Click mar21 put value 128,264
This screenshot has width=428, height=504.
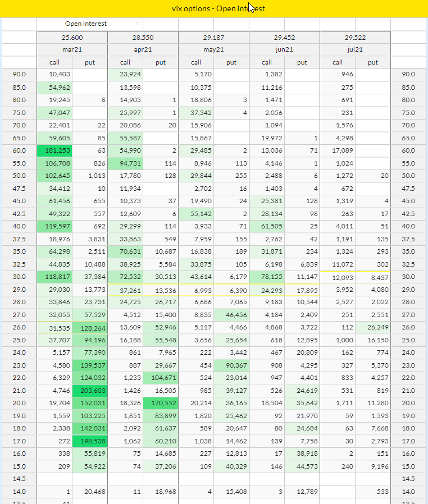[90, 328]
